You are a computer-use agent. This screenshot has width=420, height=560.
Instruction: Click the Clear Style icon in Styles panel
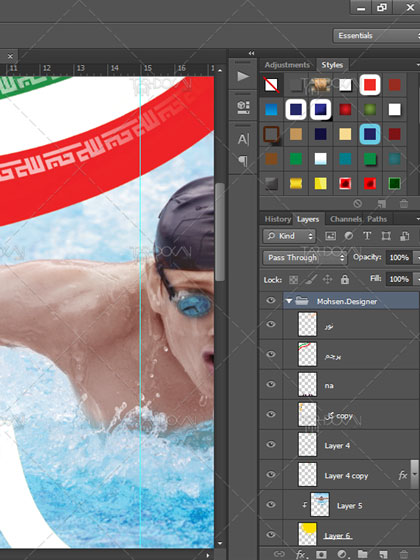(357, 204)
